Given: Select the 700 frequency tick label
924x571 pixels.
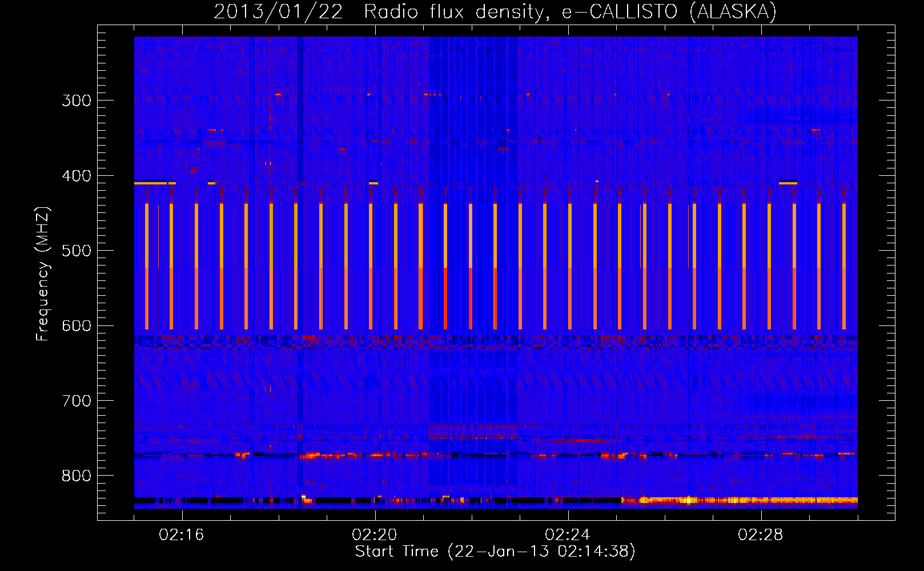Looking at the screenshot, I should pyautogui.click(x=77, y=401).
